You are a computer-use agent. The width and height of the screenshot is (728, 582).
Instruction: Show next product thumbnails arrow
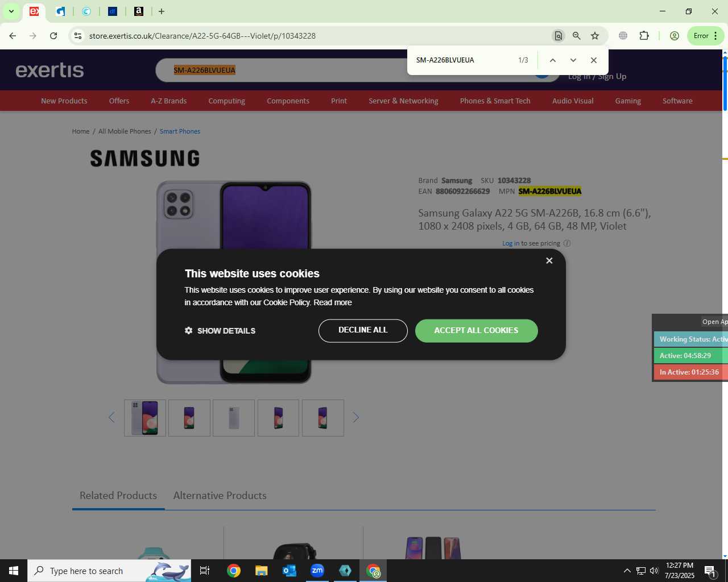[356, 418]
